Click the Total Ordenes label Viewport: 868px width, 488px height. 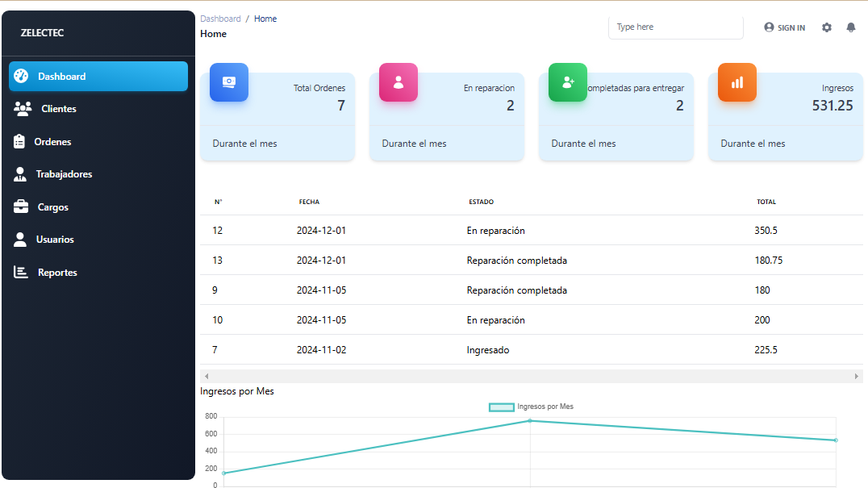click(x=319, y=88)
